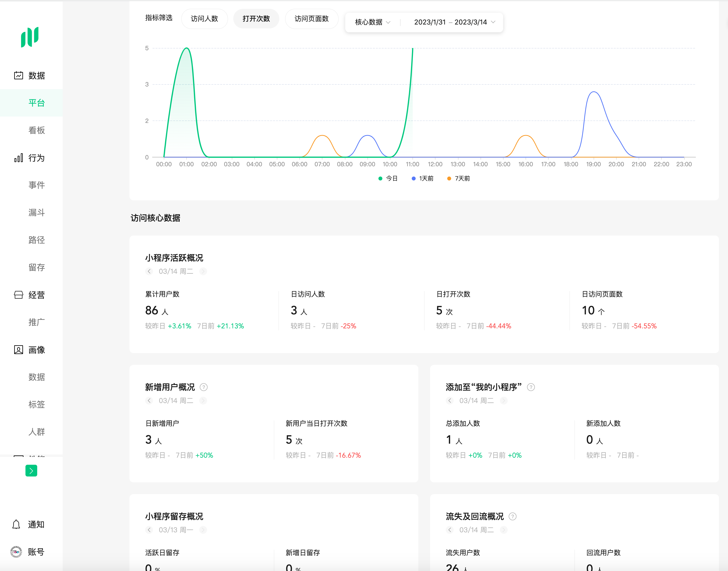728x571 pixels.
Task: Click the 日访问人数 label
Action: 308,294
